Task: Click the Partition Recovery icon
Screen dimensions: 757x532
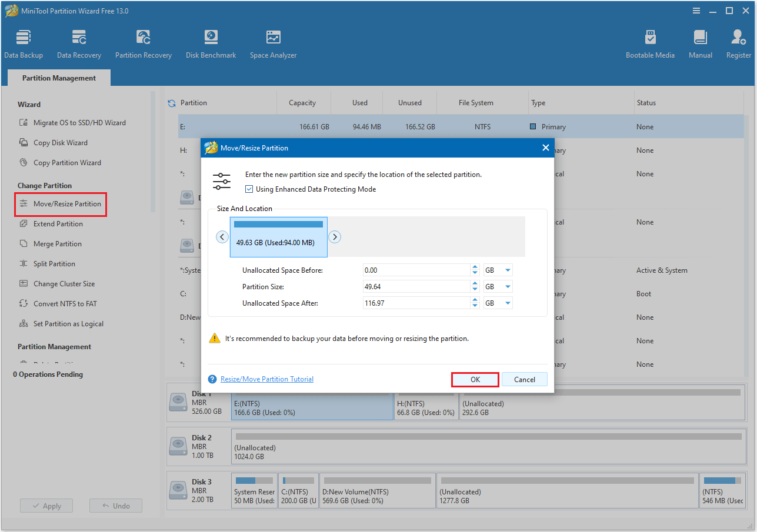Action: (144, 42)
